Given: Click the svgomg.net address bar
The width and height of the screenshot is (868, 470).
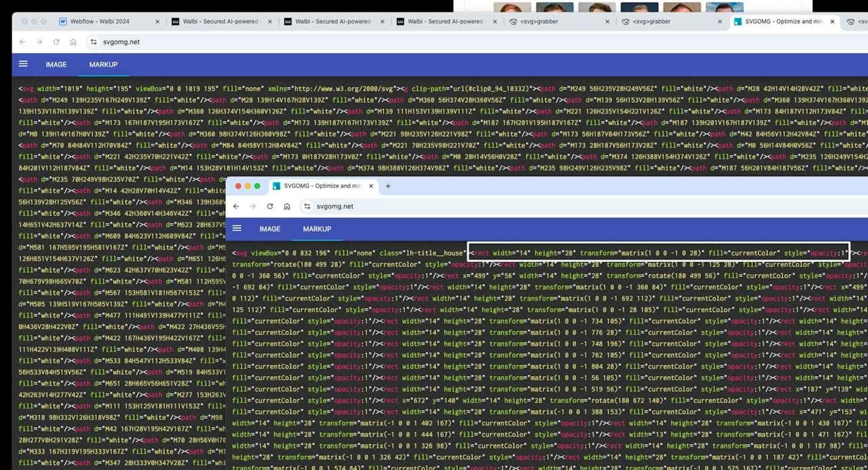Looking at the screenshot, I should (122, 42).
